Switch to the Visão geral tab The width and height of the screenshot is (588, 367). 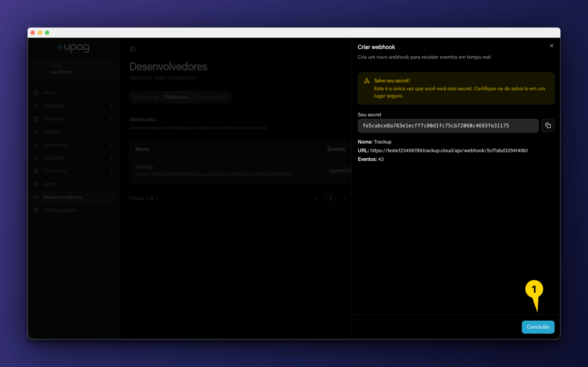(146, 97)
